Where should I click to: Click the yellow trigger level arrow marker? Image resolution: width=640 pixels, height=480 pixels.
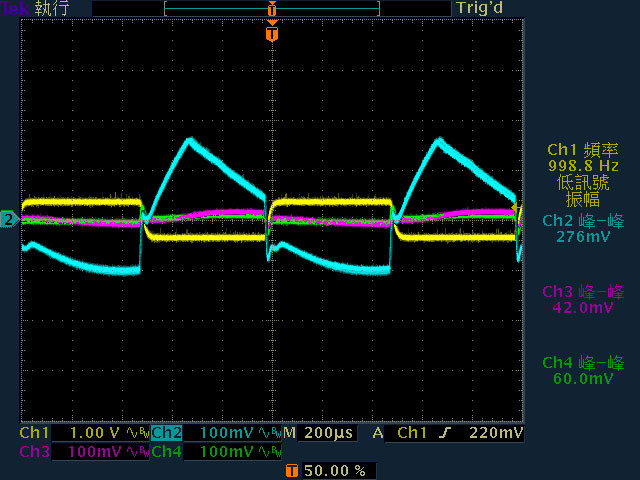click(516, 208)
